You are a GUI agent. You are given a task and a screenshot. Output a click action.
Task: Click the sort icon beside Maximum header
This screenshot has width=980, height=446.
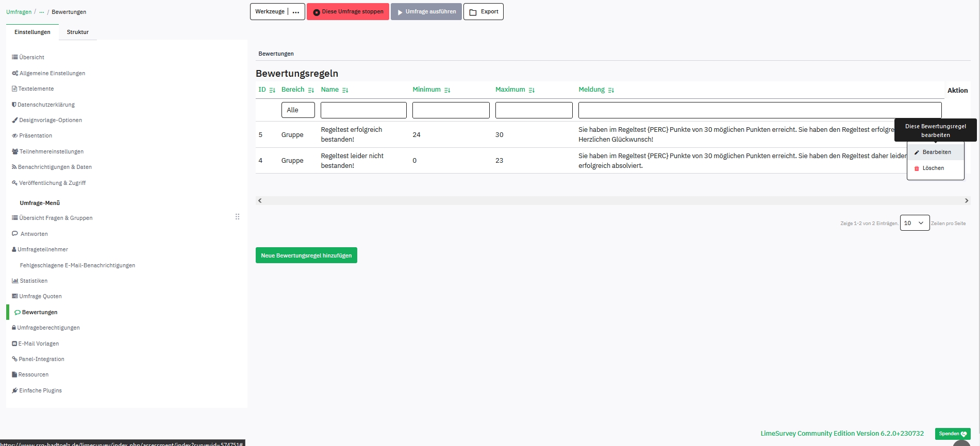(531, 90)
